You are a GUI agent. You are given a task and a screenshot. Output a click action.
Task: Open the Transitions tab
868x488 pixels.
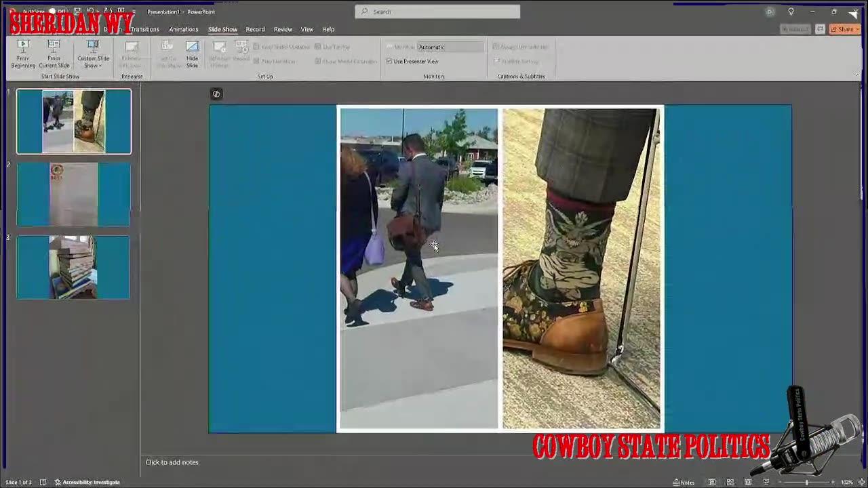(x=144, y=29)
